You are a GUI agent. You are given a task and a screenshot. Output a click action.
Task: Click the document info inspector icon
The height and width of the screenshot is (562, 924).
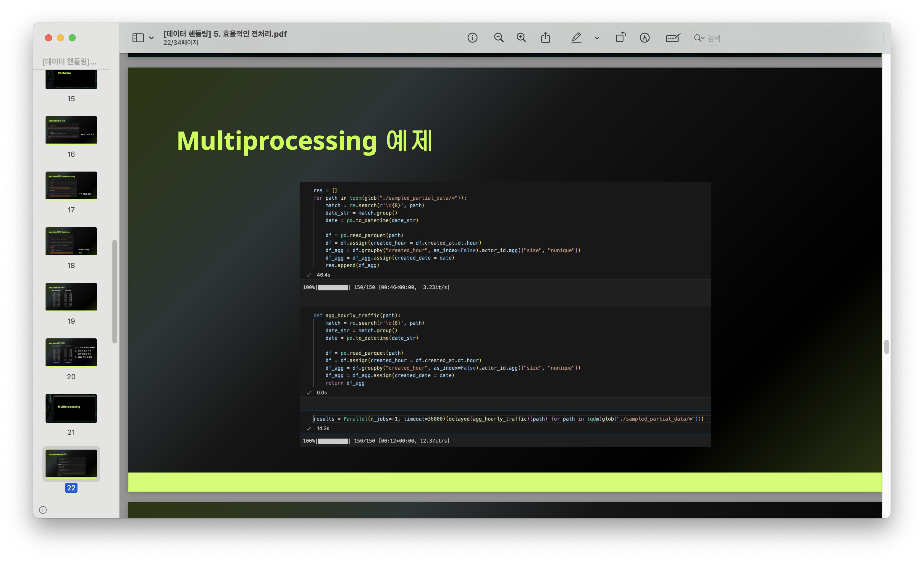point(472,38)
